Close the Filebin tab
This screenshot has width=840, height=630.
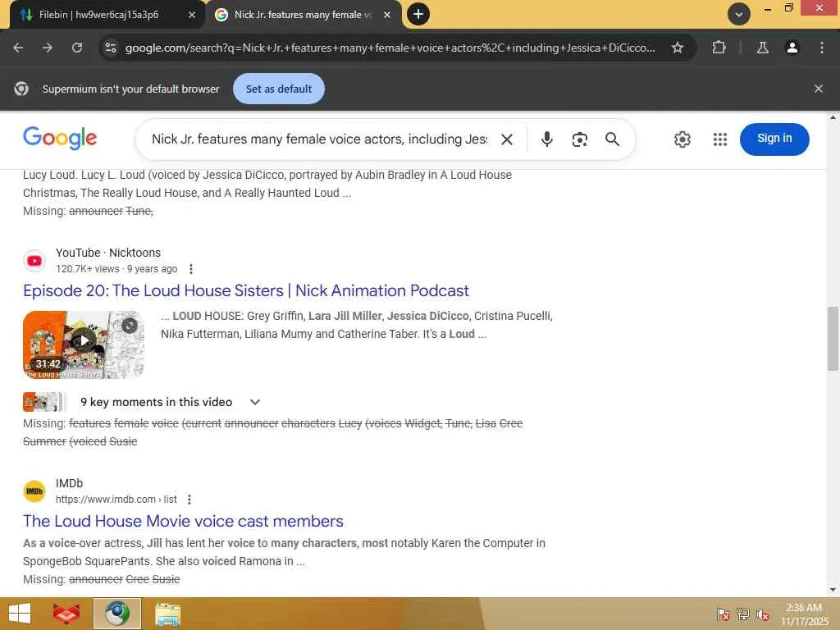[192, 15]
